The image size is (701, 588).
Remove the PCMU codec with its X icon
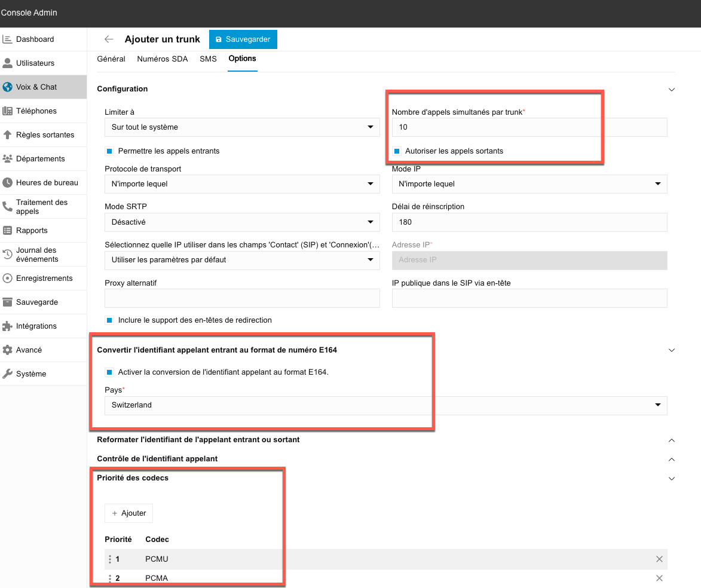659,559
